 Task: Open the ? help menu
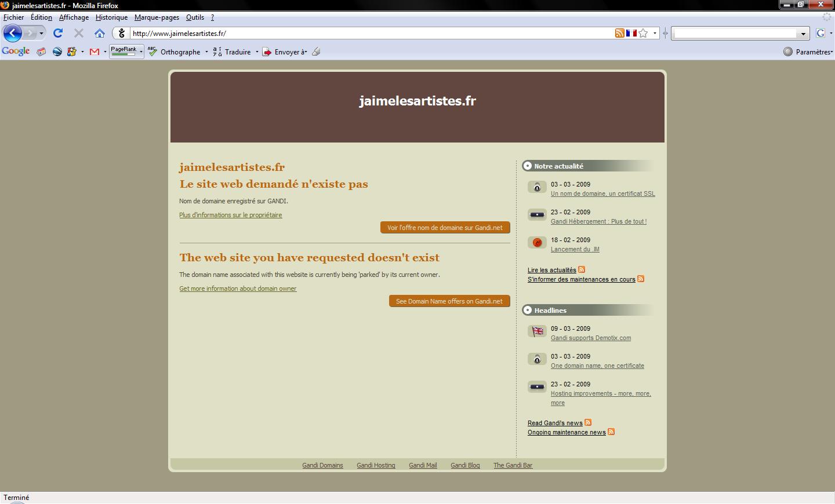[212, 17]
